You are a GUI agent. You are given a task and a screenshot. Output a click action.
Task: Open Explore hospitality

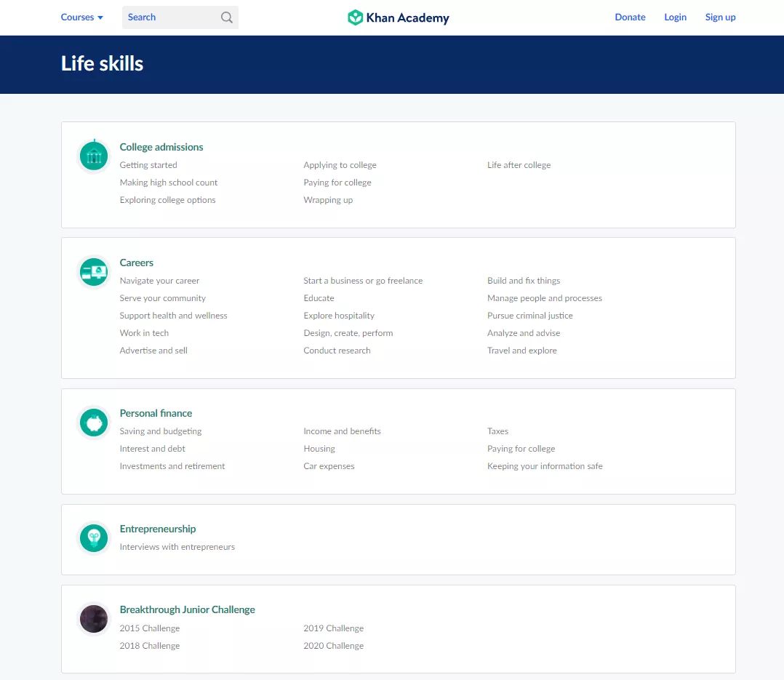click(339, 316)
